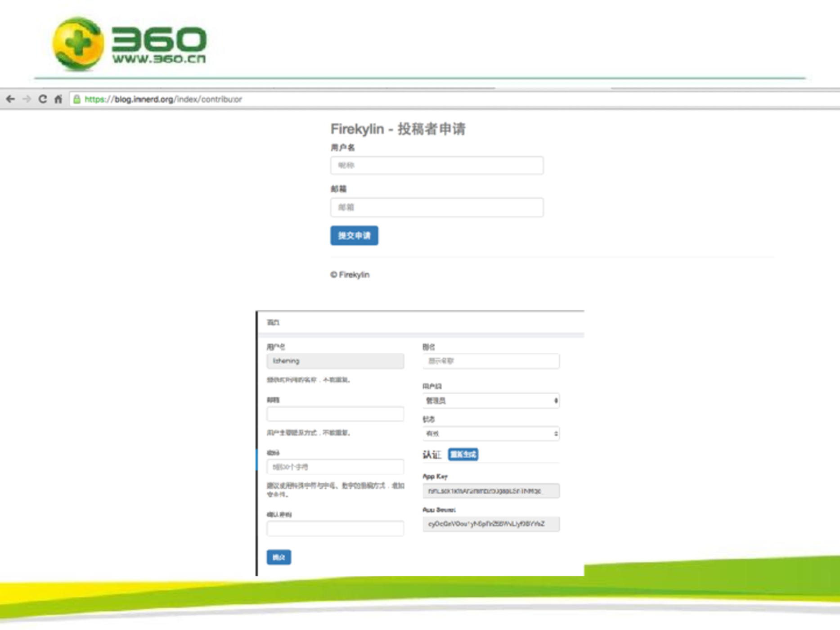Open the 有效 status dropdown
Viewport: 840px width, 630px height.
pos(490,434)
